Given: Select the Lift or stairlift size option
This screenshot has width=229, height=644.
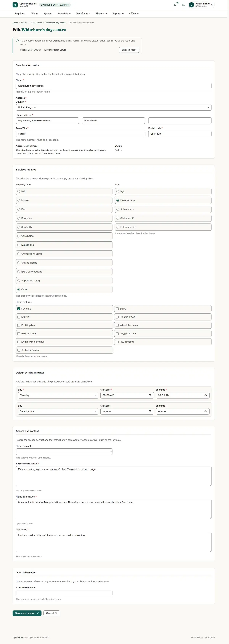Looking at the screenshot, I should coord(163,227).
